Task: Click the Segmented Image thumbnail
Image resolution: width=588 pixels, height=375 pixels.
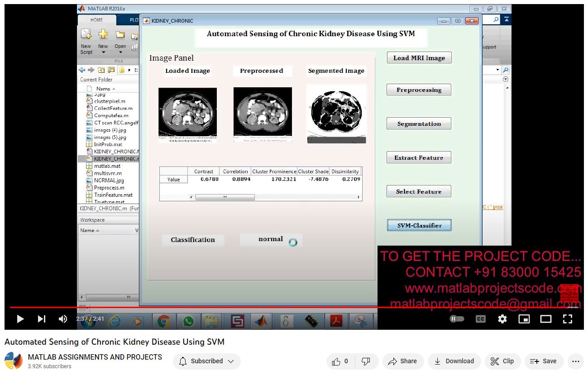Action: [336, 114]
